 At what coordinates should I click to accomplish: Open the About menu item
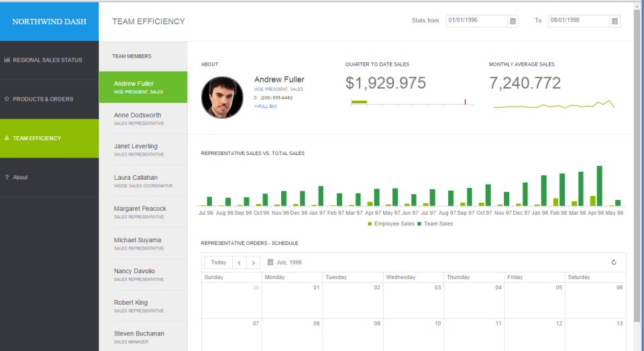click(49, 178)
